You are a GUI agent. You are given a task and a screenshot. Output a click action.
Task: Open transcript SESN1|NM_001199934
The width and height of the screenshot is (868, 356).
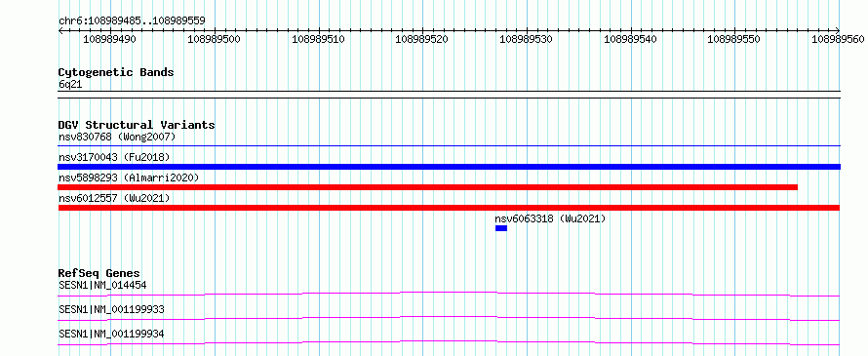(x=111, y=334)
